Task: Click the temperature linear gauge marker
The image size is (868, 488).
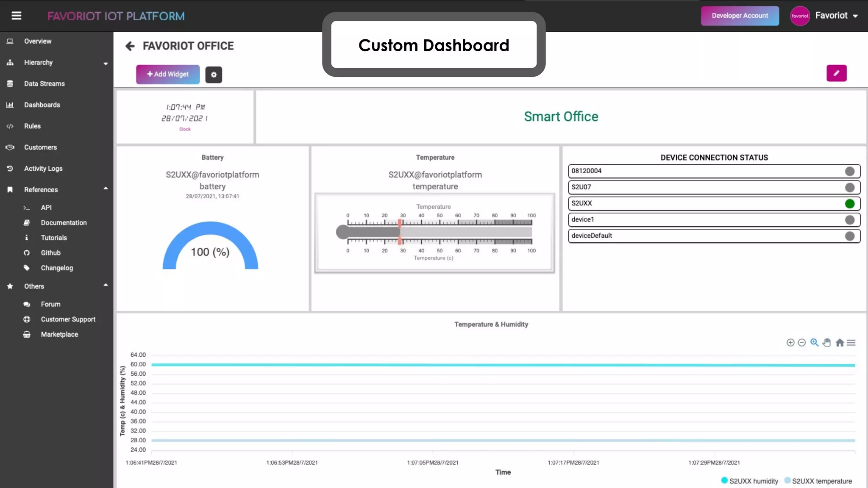Action: pos(399,232)
